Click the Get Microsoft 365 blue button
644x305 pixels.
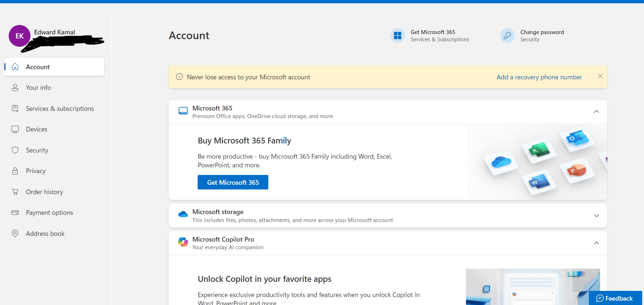[x=233, y=182]
